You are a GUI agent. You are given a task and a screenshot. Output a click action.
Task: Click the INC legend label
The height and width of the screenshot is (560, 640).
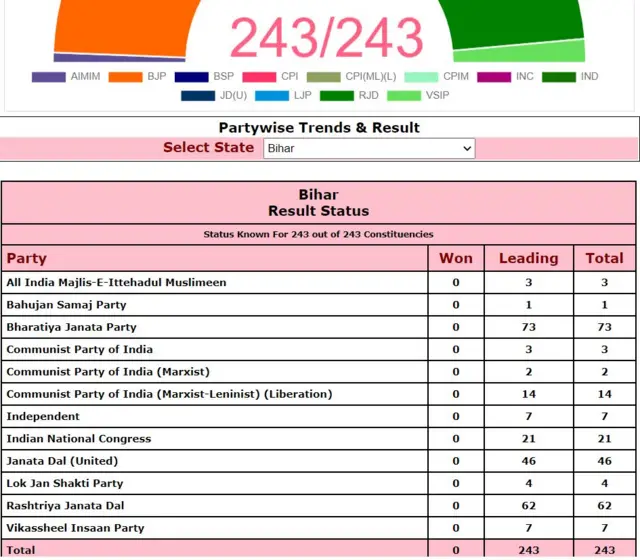[524, 77]
